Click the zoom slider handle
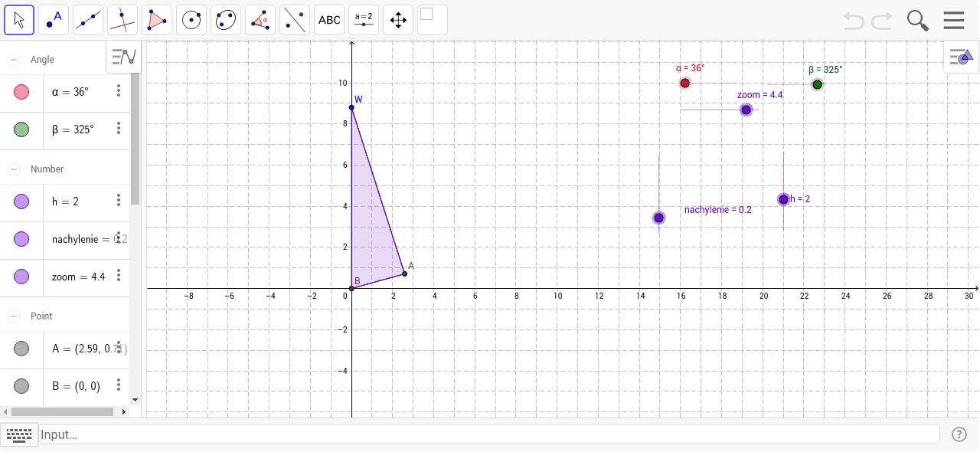Viewport: 980px width, 452px height. point(746,110)
